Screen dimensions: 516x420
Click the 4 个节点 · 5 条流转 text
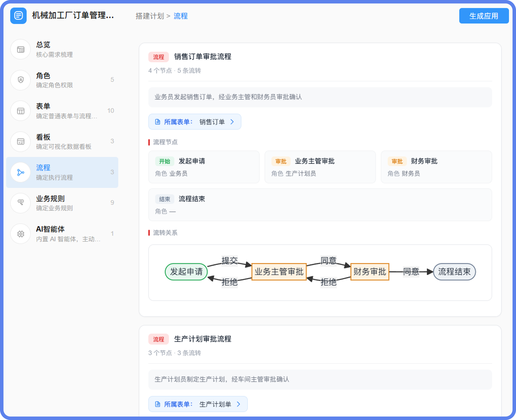(175, 71)
